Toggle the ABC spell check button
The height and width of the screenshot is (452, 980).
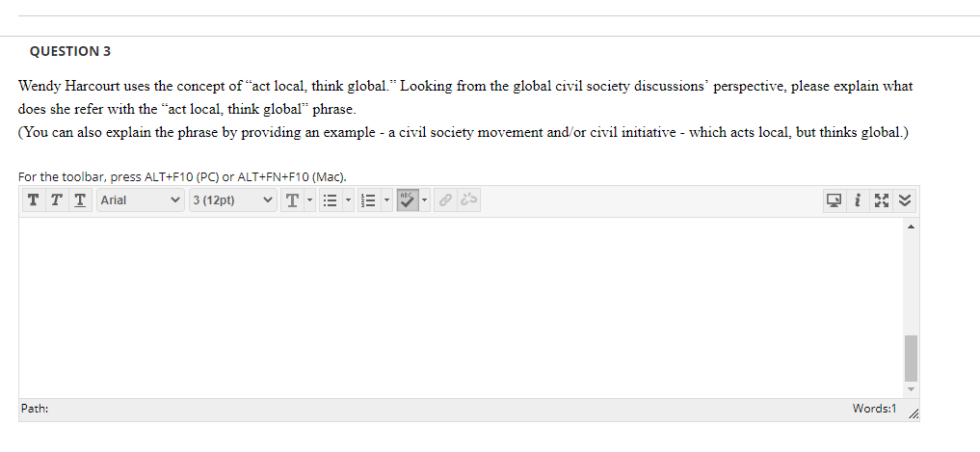(408, 200)
